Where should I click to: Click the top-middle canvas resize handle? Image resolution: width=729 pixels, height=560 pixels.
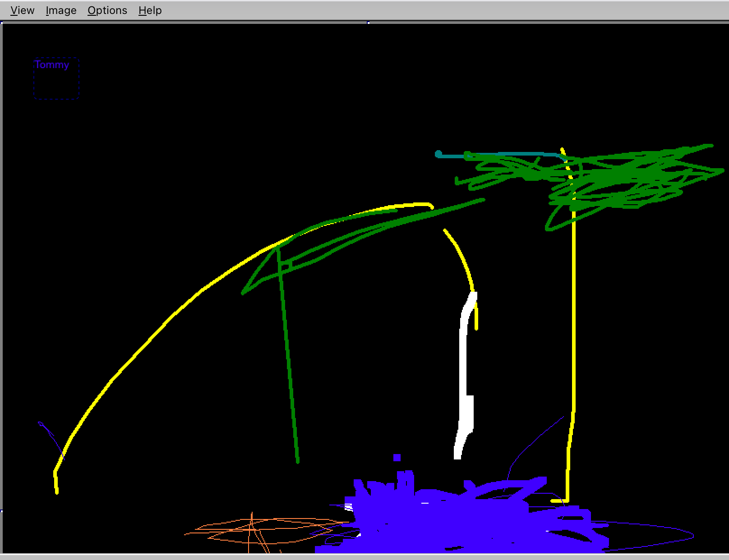tap(368, 22)
